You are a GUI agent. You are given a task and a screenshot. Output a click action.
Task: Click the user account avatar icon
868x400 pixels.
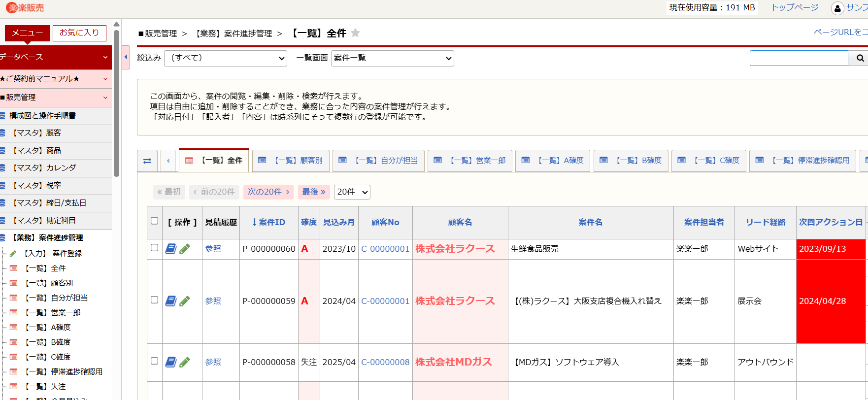tap(837, 8)
